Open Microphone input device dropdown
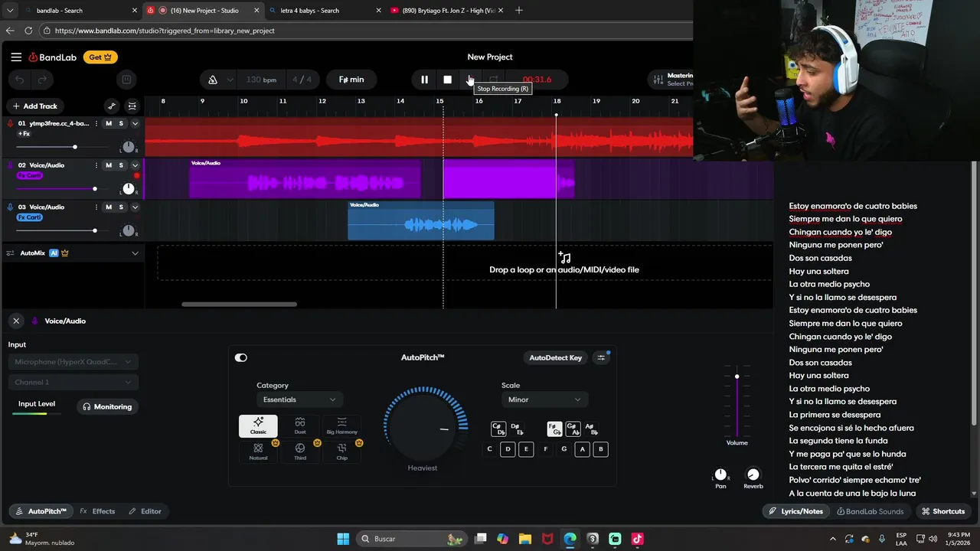This screenshot has width=980, height=551. click(73, 362)
